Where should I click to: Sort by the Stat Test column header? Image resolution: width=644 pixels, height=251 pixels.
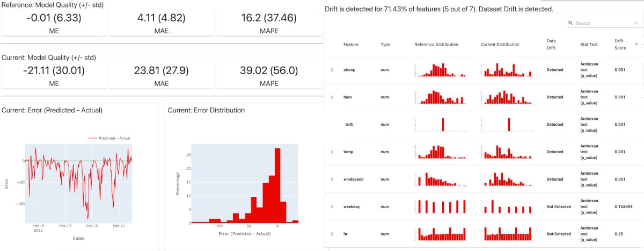click(x=589, y=44)
